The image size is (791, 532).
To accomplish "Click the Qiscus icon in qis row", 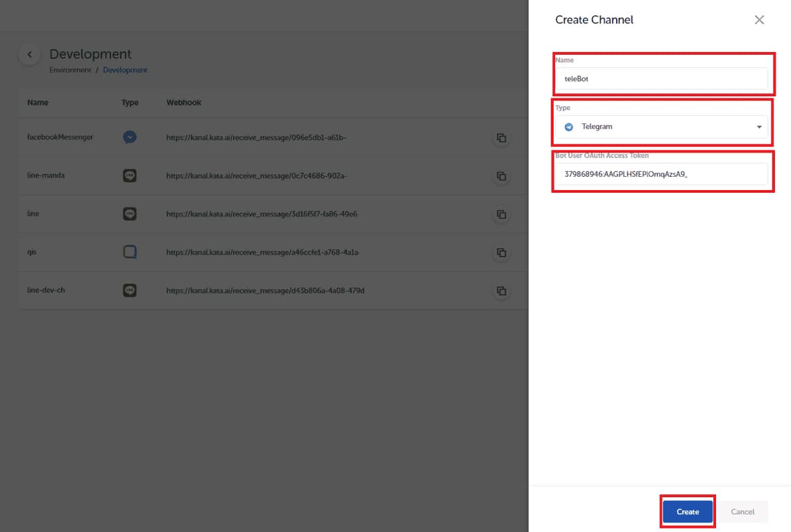I will tap(130, 252).
